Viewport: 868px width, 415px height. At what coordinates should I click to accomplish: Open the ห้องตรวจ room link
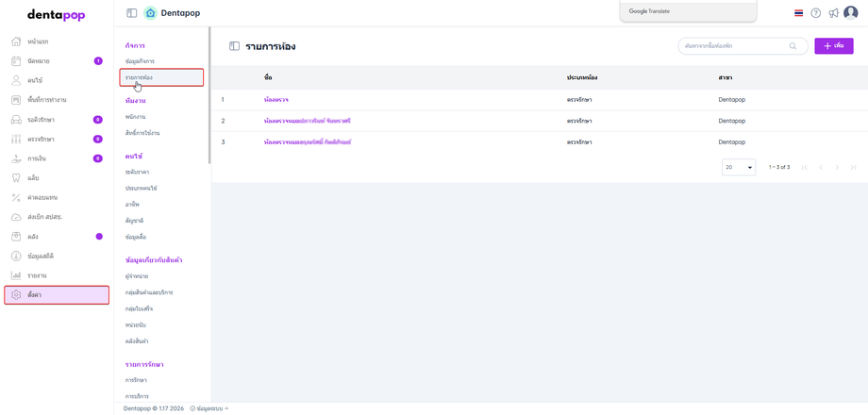coord(276,99)
